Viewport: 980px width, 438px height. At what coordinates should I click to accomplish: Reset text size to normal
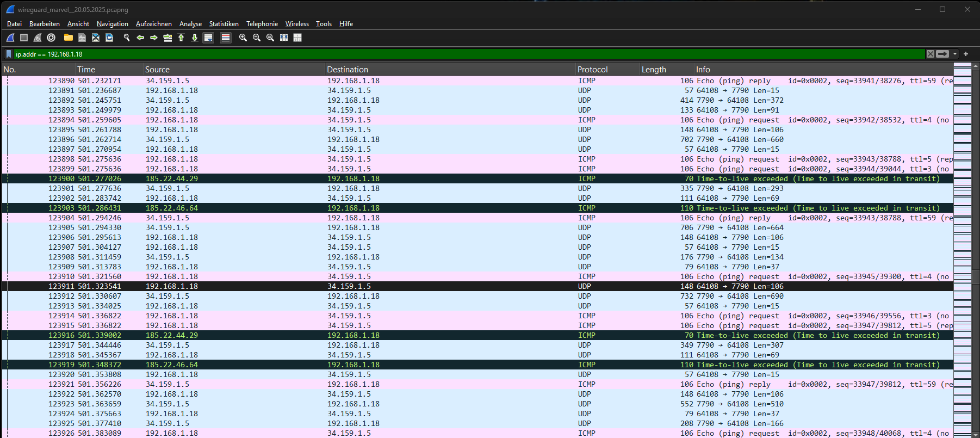pos(270,38)
